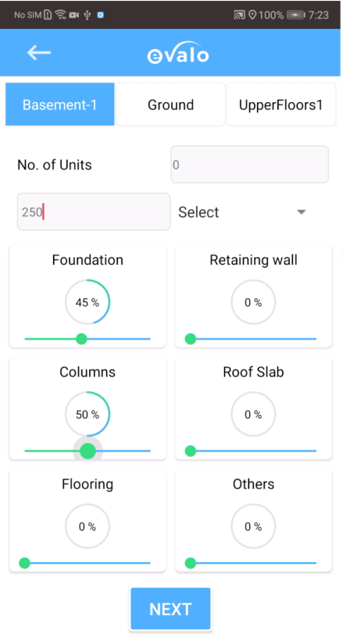Click the Columns slider handle

click(88, 451)
